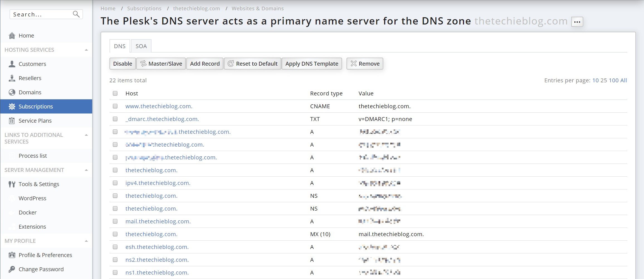This screenshot has width=644, height=279.
Task: Open the DNS tab
Action: pyautogui.click(x=119, y=46)
